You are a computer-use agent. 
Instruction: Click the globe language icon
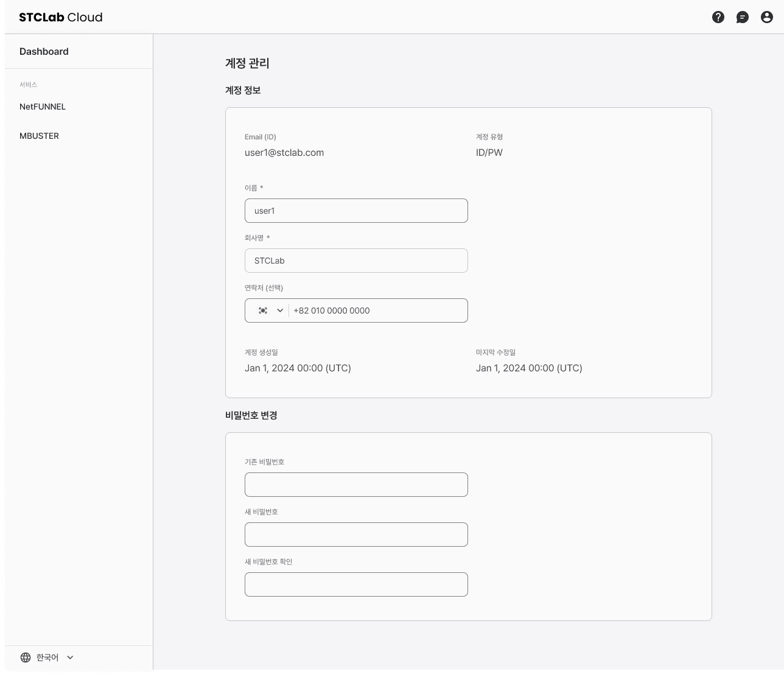[26, 658]
